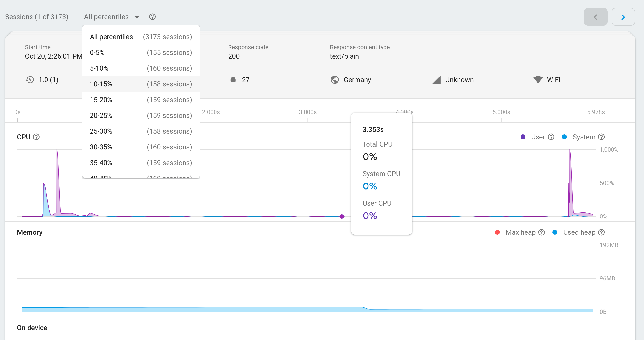Click the 3.000s timeline label
Screen dimensions: 644x340
pyautogui.click(x=308, y=112)
